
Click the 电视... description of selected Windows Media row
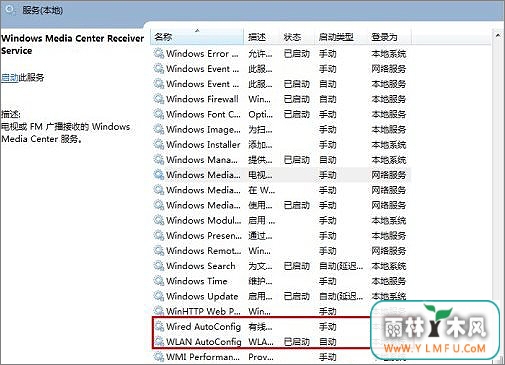coord(260,175)
